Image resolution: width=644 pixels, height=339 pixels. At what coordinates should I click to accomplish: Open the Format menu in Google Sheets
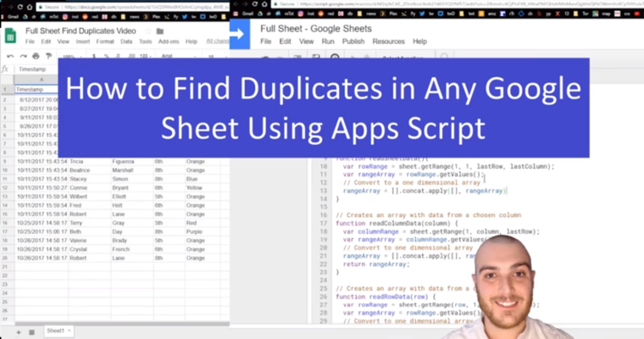[x=105, y=42]
